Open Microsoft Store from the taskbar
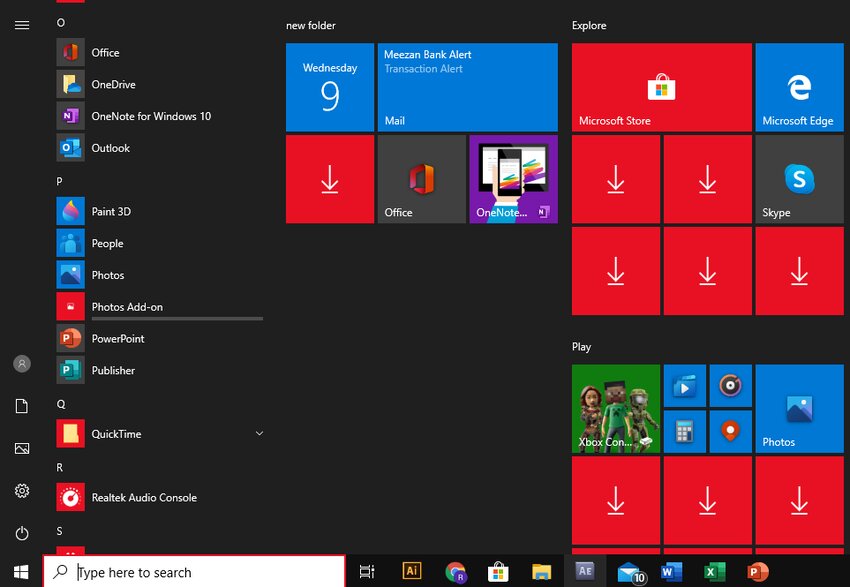 click(498, 572)
